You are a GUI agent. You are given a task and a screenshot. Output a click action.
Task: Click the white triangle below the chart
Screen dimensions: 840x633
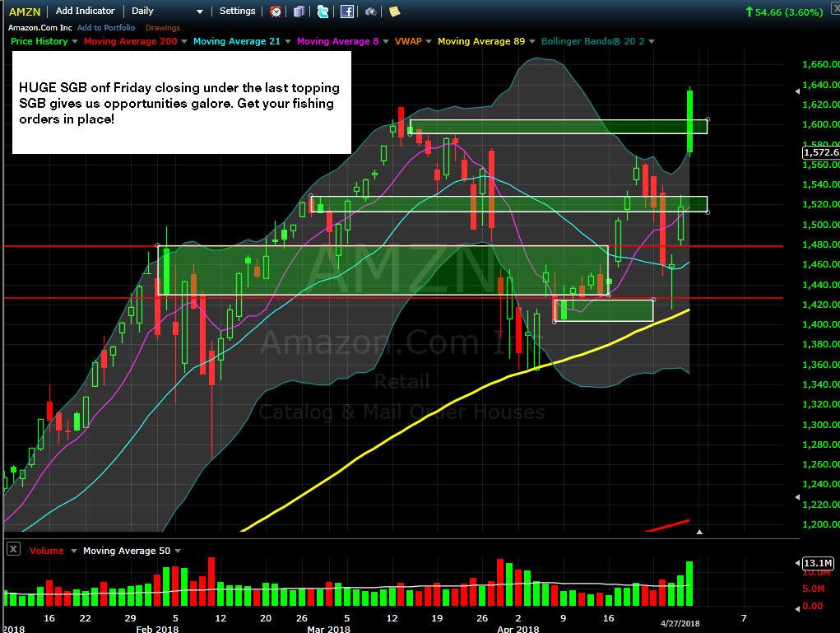699,532
